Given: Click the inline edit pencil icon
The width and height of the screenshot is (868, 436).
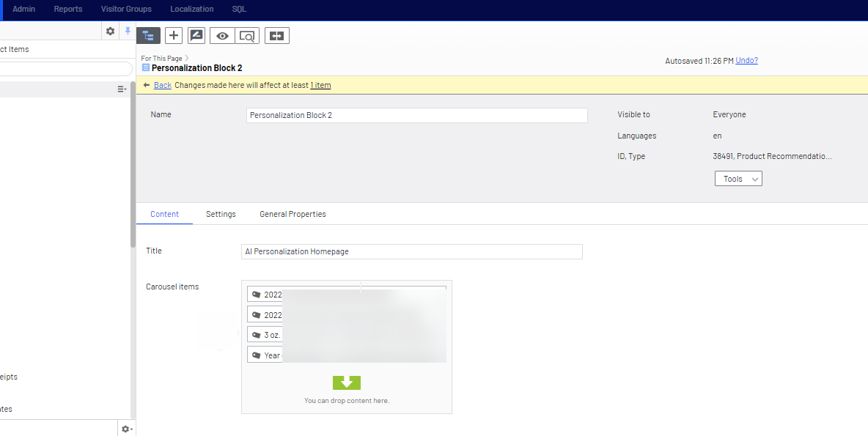Looking at the screenshot, I should pos(196,35).
